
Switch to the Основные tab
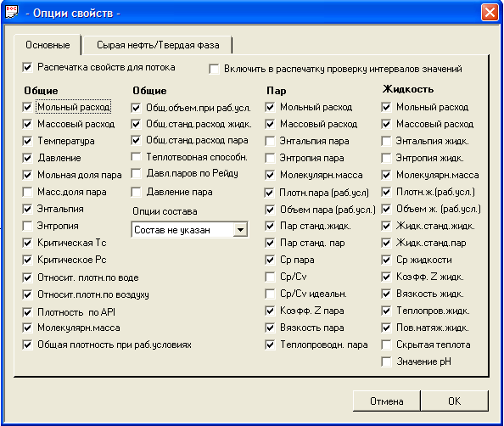(x=48, y=45)
